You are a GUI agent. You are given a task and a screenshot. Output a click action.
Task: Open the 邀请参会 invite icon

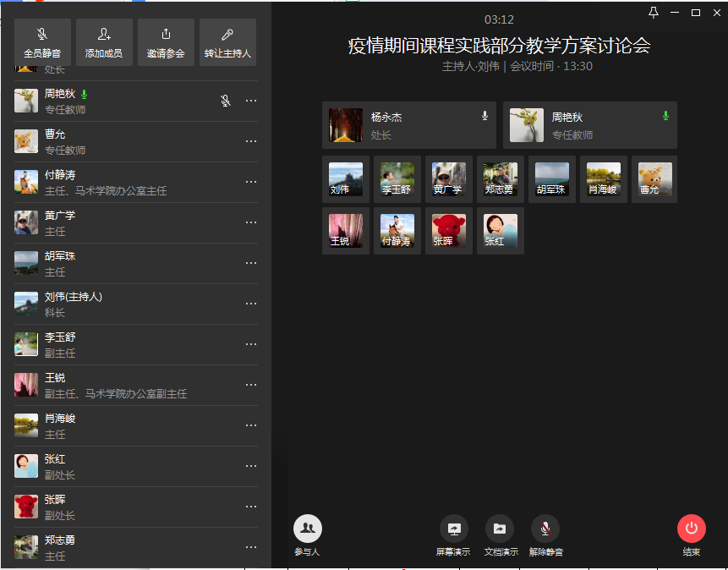pyautogui.click(x=166, y=35)
